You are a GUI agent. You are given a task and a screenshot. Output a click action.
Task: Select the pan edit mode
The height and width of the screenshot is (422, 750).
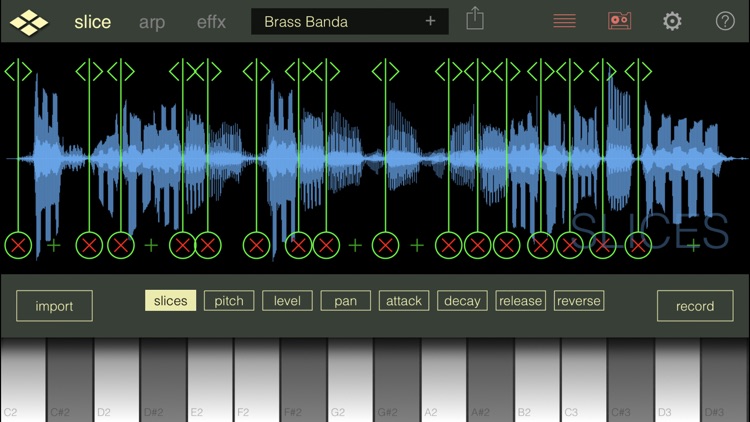pos(345,301)
